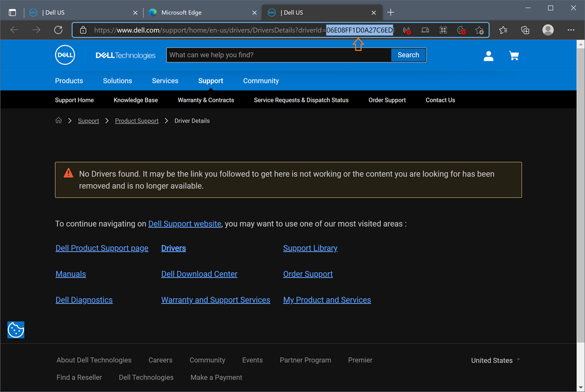Click the browser forward arrow
585x392 pixels.
click(x=36, y=30)
